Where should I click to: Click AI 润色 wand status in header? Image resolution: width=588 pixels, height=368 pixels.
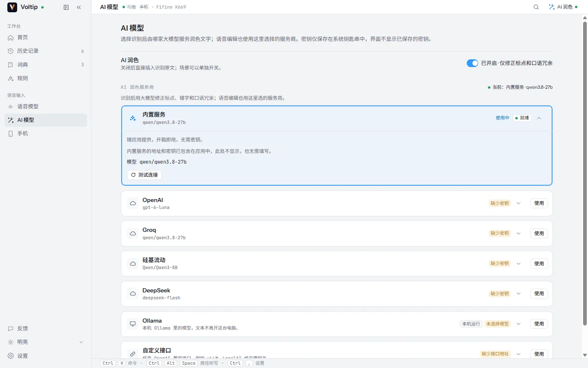[x=563, y=7]
